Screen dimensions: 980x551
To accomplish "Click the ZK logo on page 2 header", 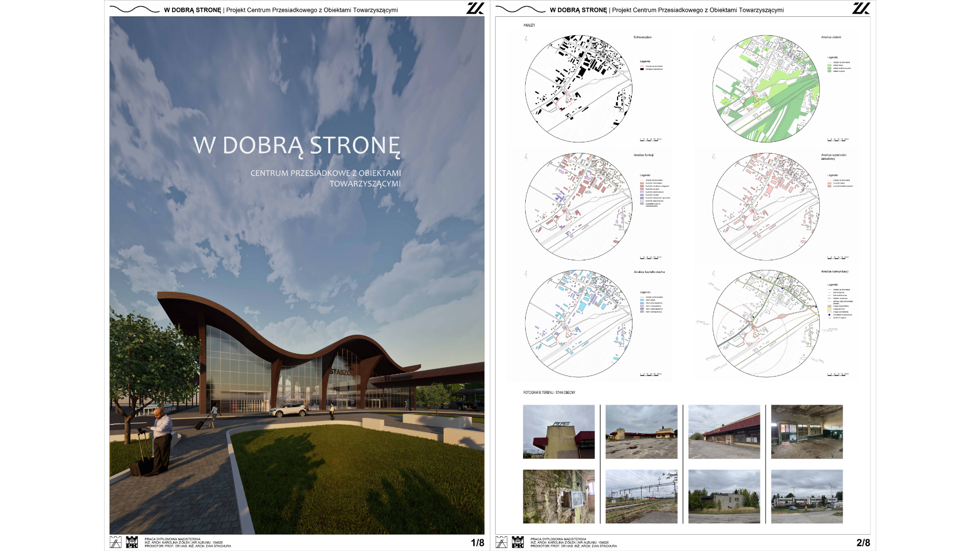I will (861, 8).
